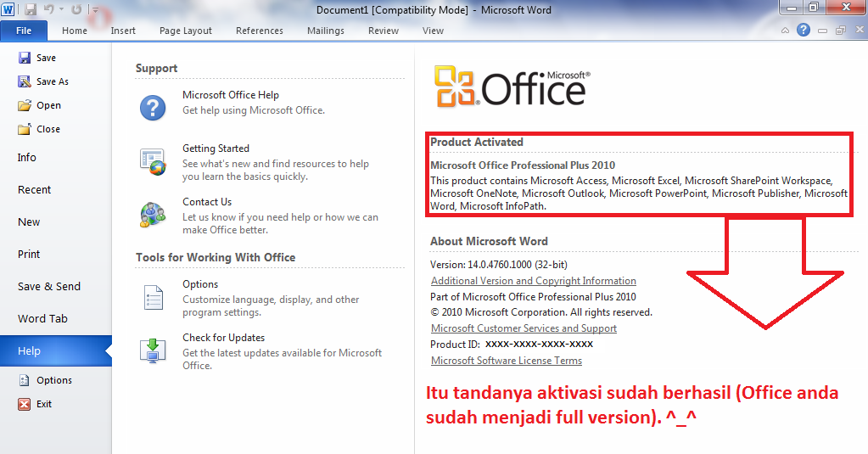Minimize the inner document window
The width and height of the screenshot is (868, 454).
823,31
